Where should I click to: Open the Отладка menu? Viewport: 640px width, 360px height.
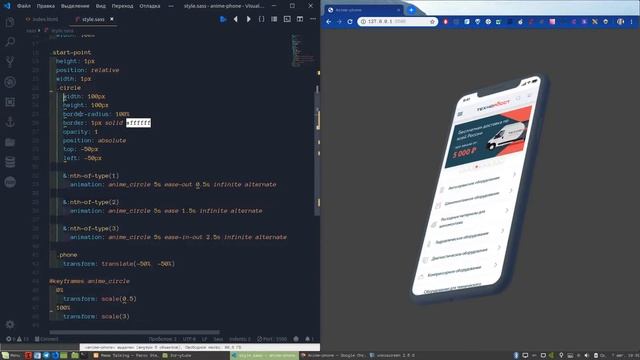pos(149,6)
